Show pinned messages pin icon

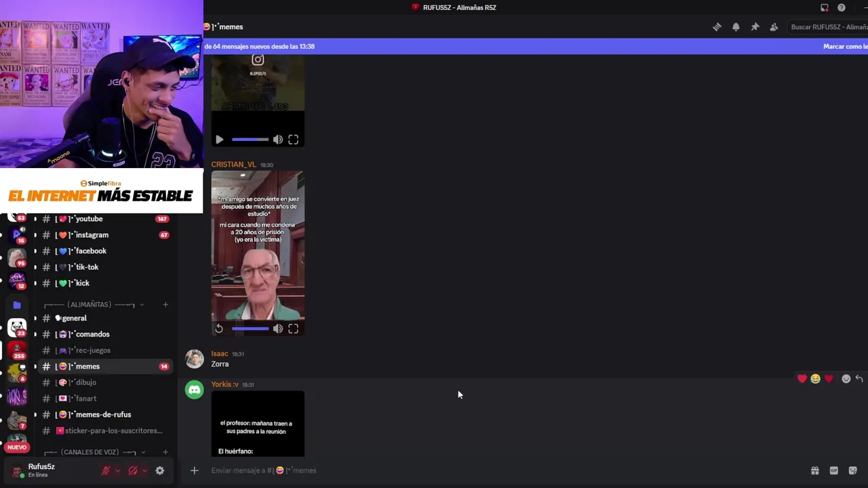[x=755, y=27]
